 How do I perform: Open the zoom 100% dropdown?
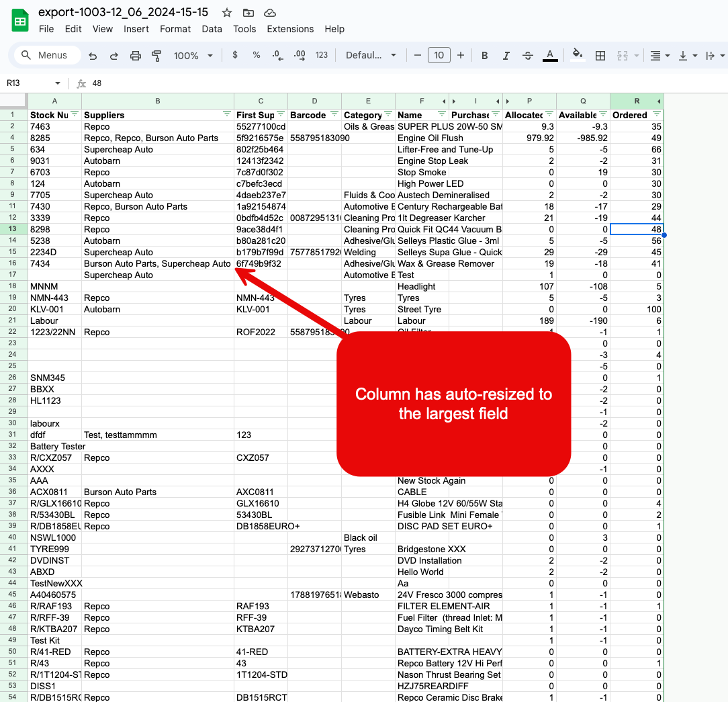[193, 56]
